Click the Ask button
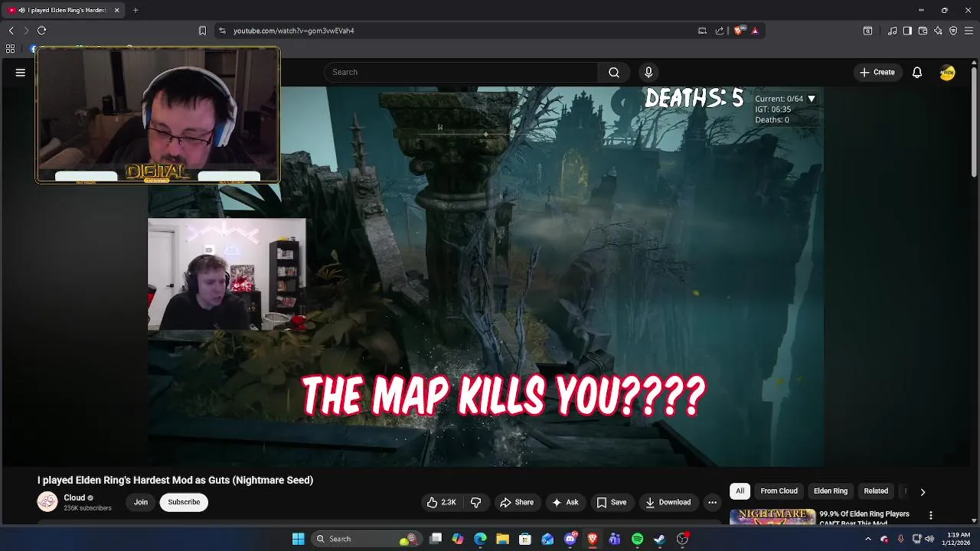The height and width of the screenshot is (551, 980). [565, 502]
